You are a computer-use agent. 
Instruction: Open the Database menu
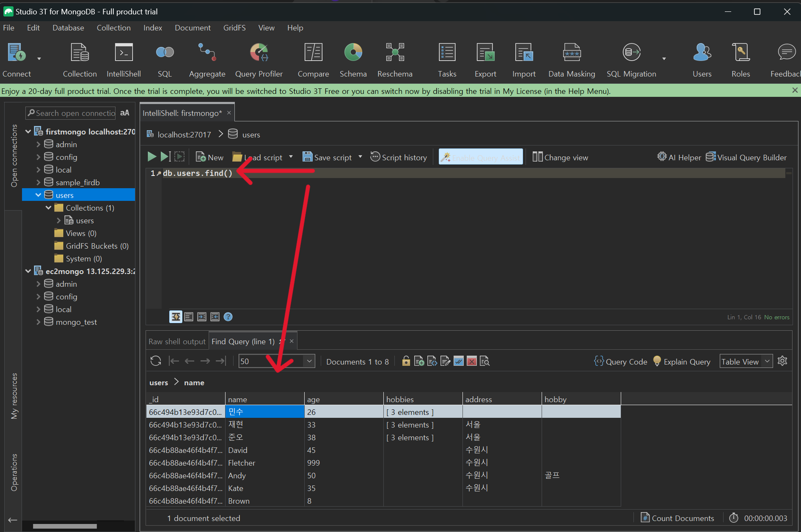click(68, 28)
